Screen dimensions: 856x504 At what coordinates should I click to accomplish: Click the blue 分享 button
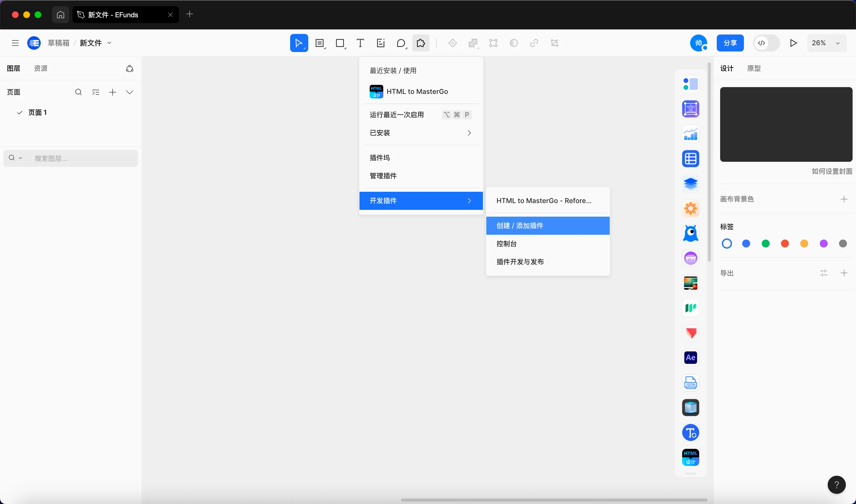pyautogui.click(x=730, y=43)
